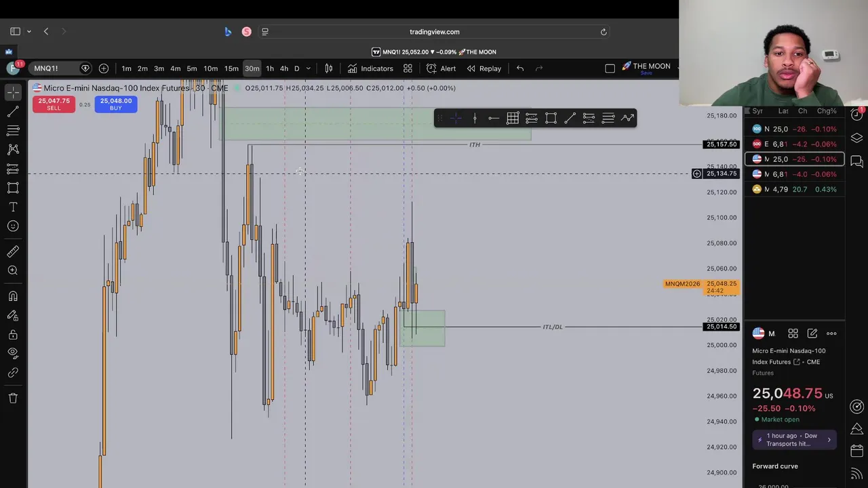Switch to the 15m timeframe
Image resolution: width=868 pixels, height=488 pixels.
pos(231,68)
